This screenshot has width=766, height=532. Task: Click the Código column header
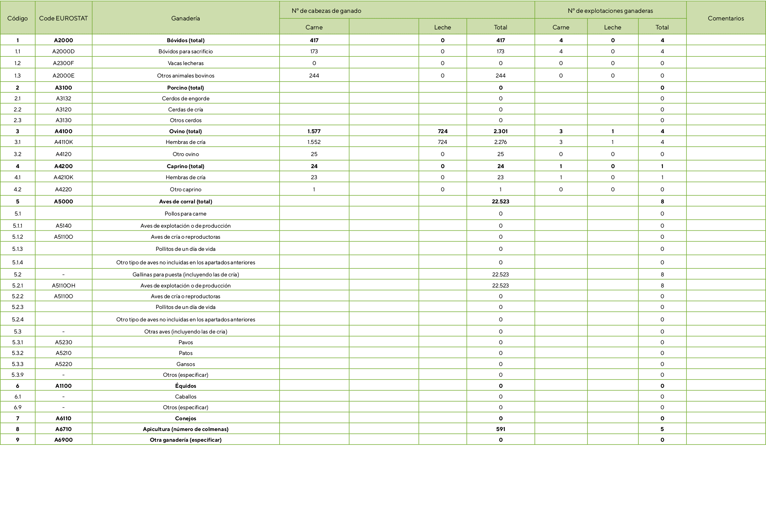tap(18, 18)
